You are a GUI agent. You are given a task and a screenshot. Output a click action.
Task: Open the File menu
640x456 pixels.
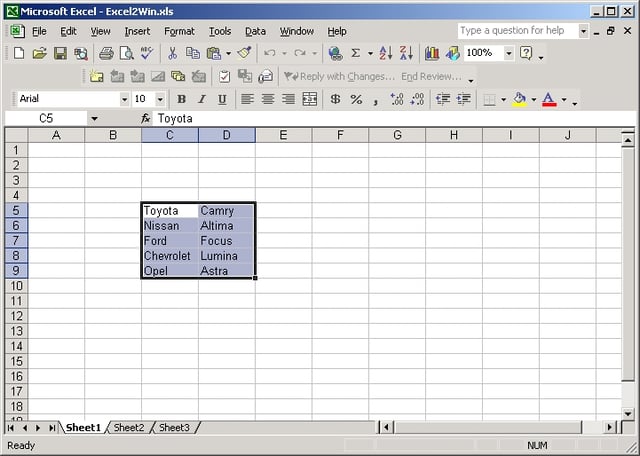coord(39,31)
